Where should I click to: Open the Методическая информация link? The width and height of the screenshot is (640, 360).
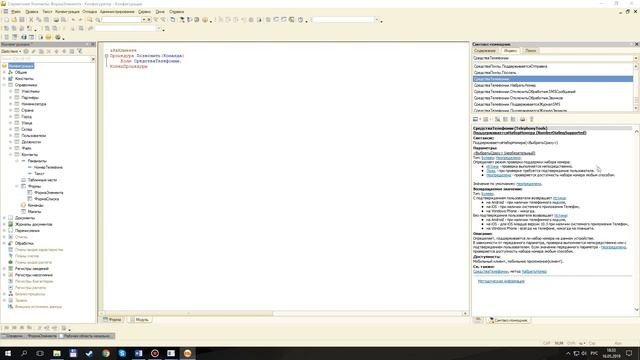pos(501,281)
